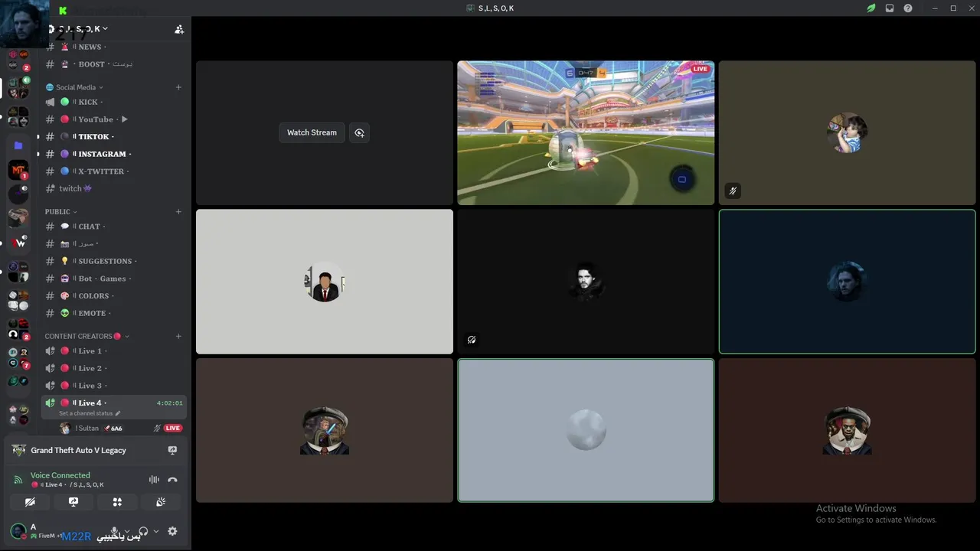Open the COLORS channel
The height and width of the screenshot is (551, 980).
click(113, 295)
